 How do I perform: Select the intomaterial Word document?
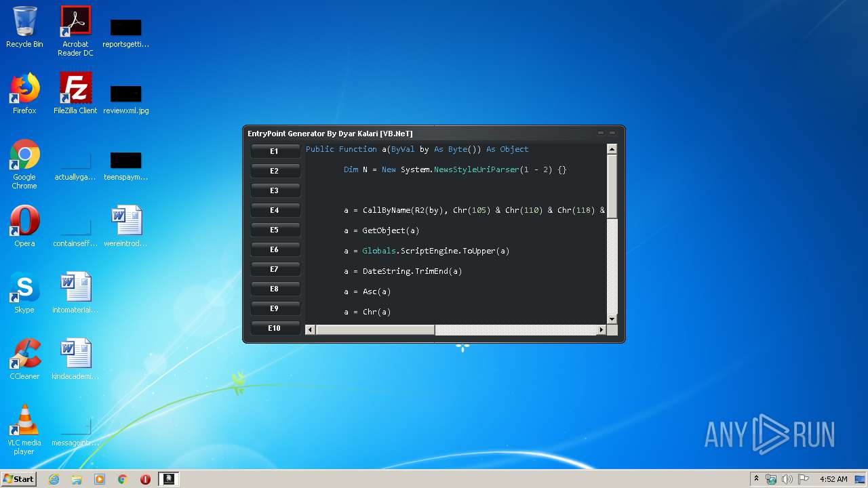point(75,293)
